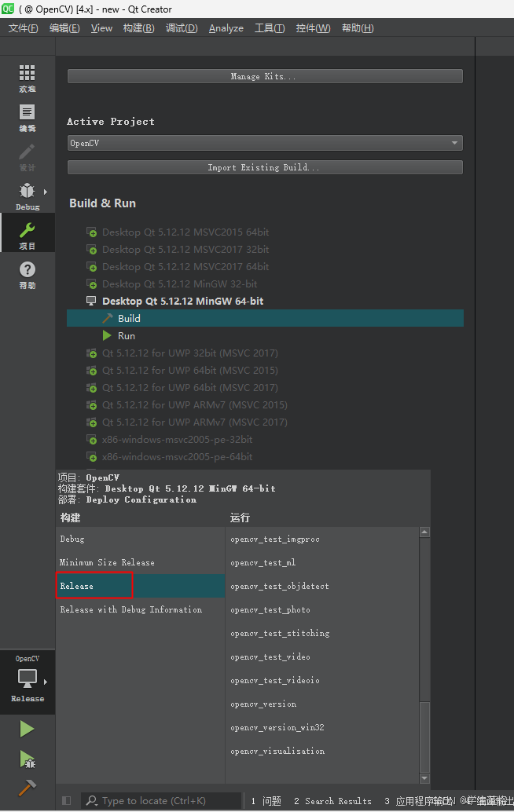Viewport: 514px width, 812px height.
Task: Open the 工具(T) menu
Action: [x=270, y=28]
